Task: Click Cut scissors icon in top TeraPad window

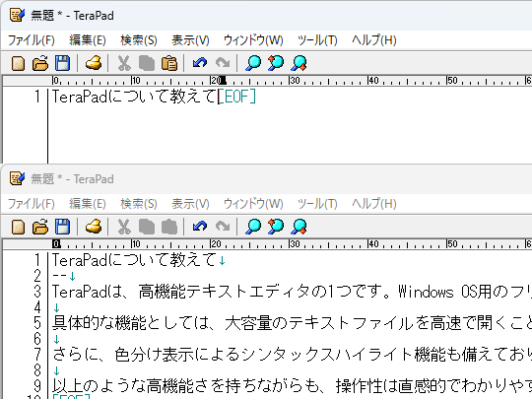Action: (x=124, y=63)
